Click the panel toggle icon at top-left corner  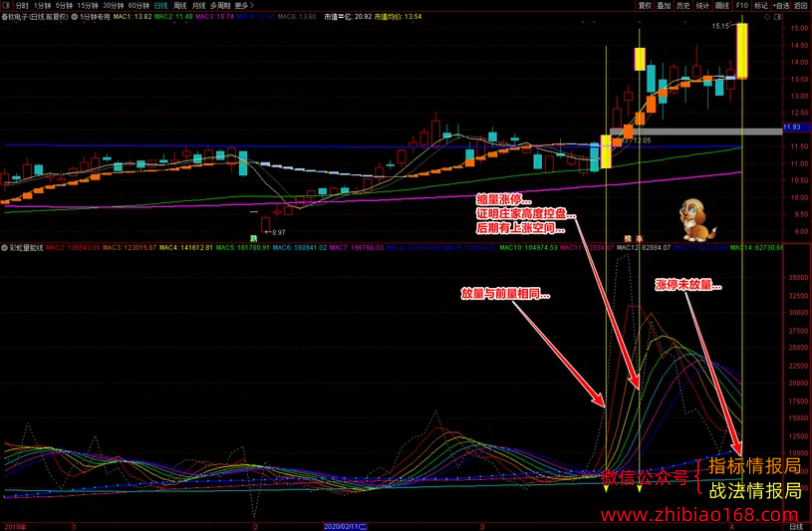pos(6,5)
